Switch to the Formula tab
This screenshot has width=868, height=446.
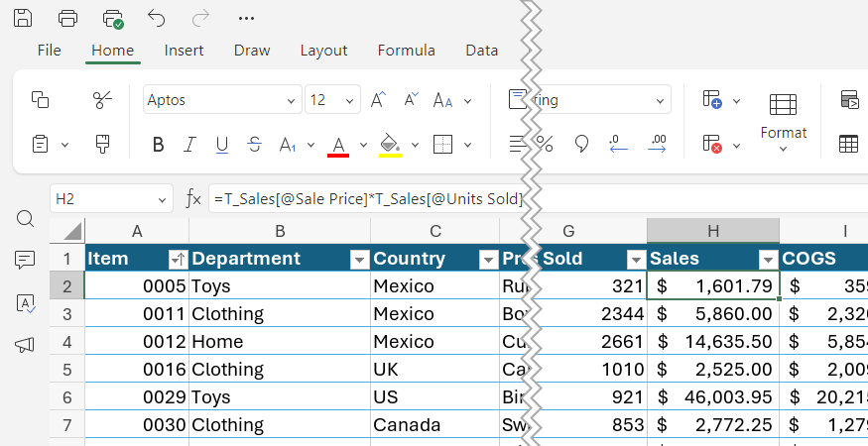click(407, 51)
